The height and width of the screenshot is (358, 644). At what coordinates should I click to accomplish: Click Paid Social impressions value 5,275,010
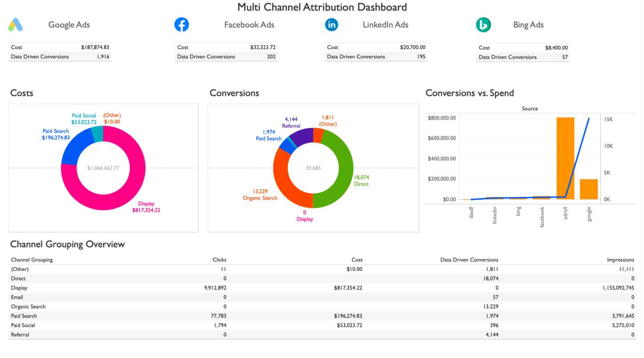[622, 325]
